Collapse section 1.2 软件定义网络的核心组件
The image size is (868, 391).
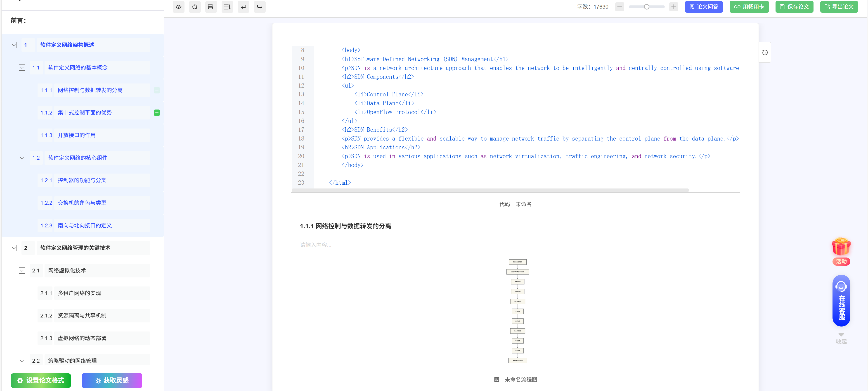[x=22, y=158]
